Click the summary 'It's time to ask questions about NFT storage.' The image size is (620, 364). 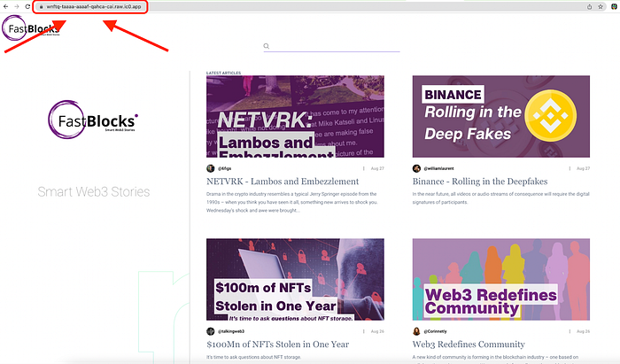253,357
